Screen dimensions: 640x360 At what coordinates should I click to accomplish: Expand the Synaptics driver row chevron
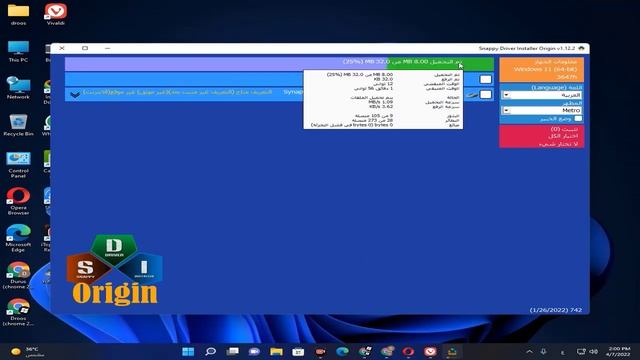[x=75, y=95]
